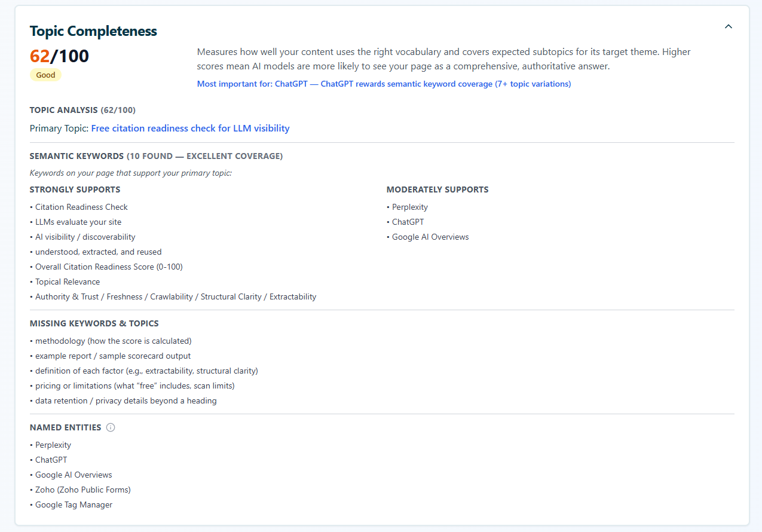Click ChatGPT in the moderately supports list
762x532 pixels.
pyautogui.click(x=408, y=222)
